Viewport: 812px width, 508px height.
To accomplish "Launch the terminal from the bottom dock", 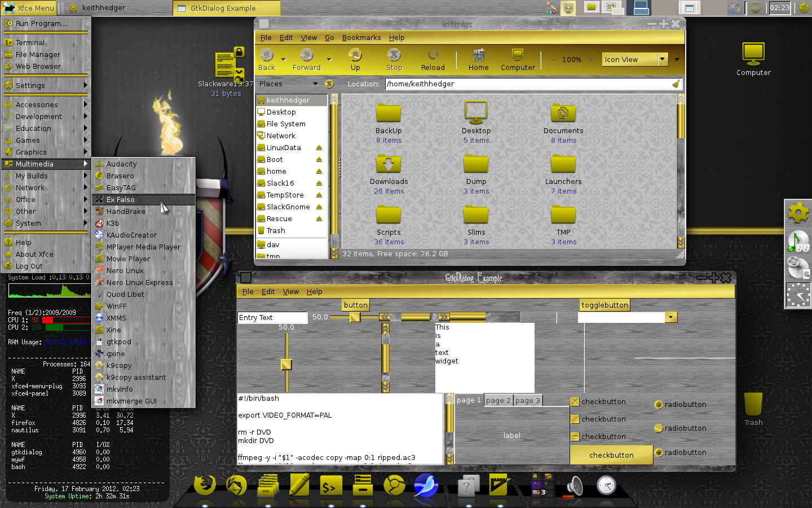I will click(x=330, y=485).
